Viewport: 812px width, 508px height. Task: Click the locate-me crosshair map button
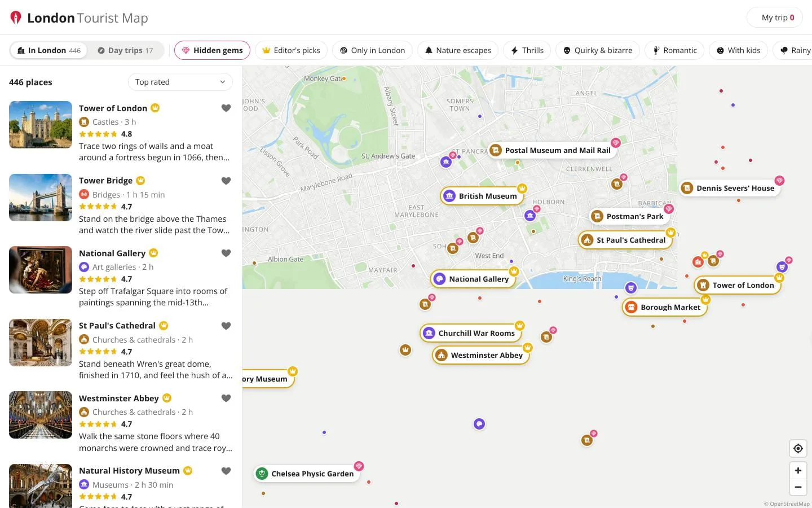[x=798, y=449]
